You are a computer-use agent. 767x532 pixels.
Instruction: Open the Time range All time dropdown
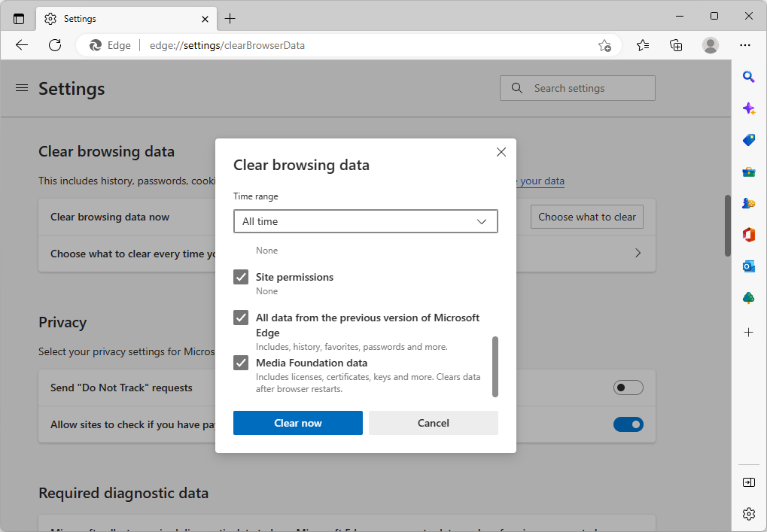pos(365,221)
